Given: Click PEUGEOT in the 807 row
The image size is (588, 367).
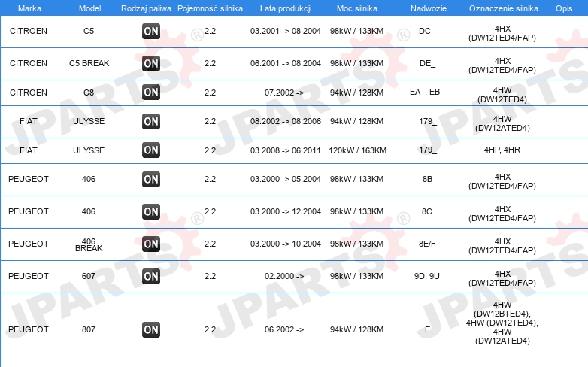Looking at the screenshot, I should [x=29, y=329].
